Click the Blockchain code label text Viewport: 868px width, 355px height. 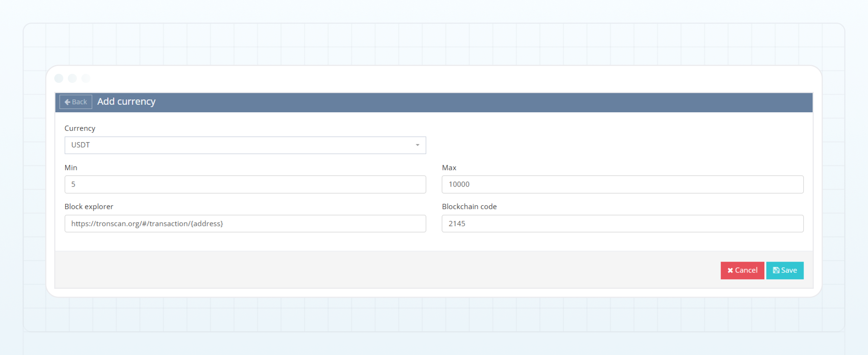point(469,207)
